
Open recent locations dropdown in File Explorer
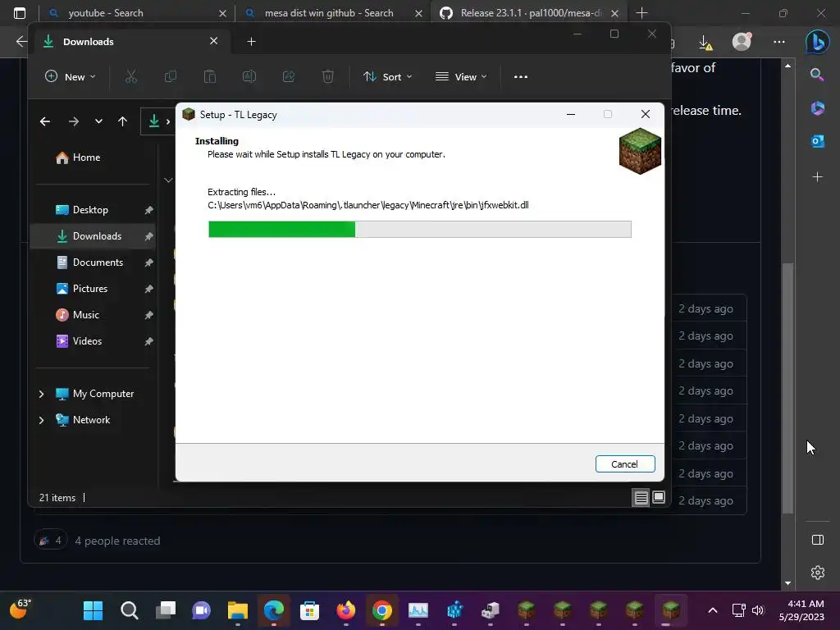[x=98, y=121]
